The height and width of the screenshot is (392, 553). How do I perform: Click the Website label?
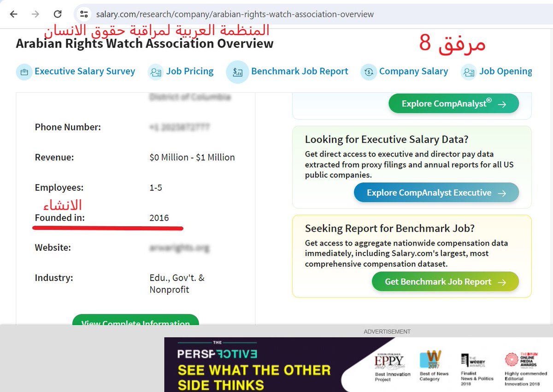53,248
